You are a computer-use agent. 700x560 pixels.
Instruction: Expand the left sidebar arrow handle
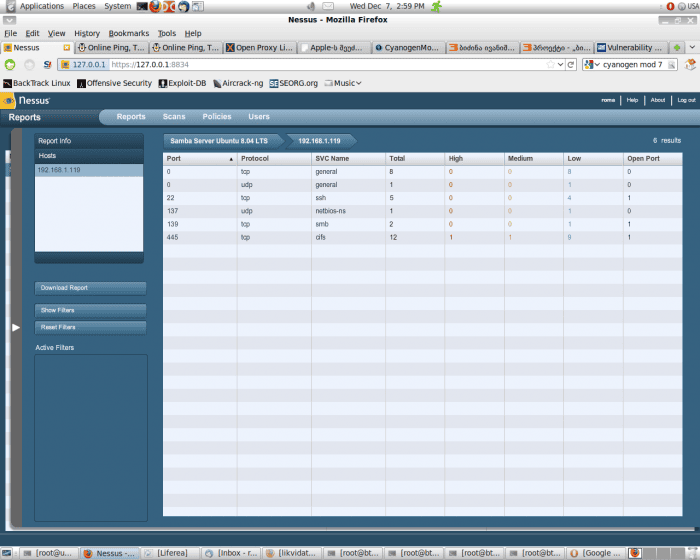click(x=16, y=327)
